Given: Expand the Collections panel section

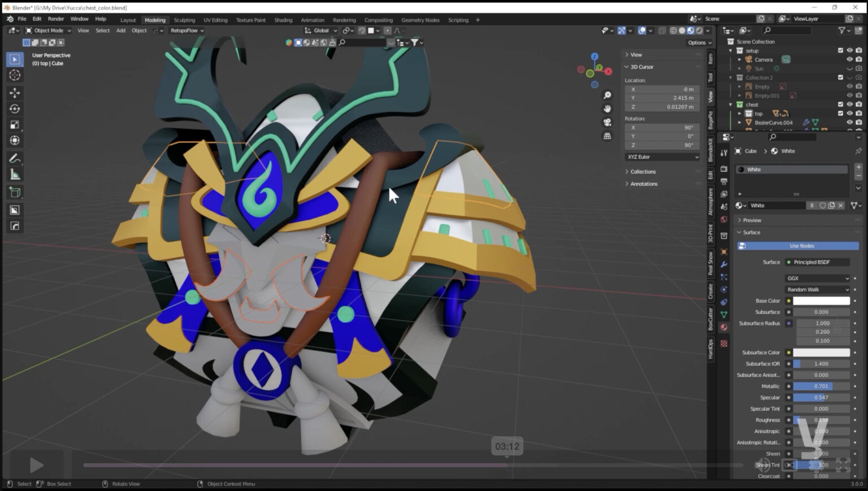Looking at the screenshot, I should point(643,172).
